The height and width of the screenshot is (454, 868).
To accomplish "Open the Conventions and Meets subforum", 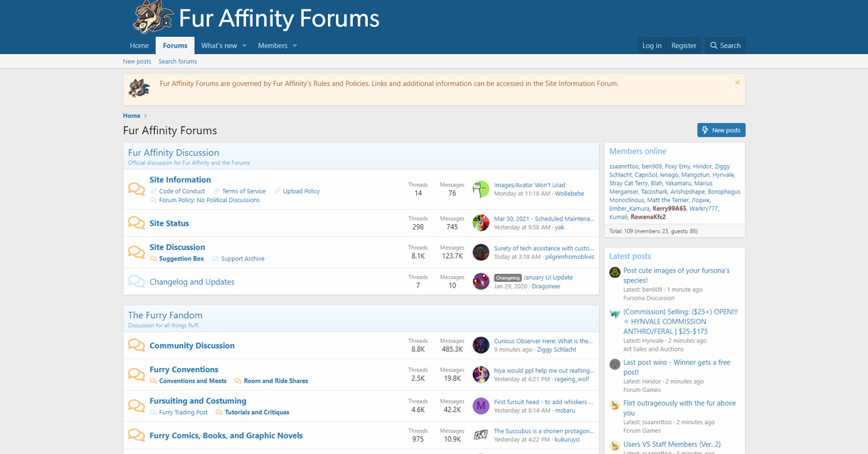I will pos(193,381).
